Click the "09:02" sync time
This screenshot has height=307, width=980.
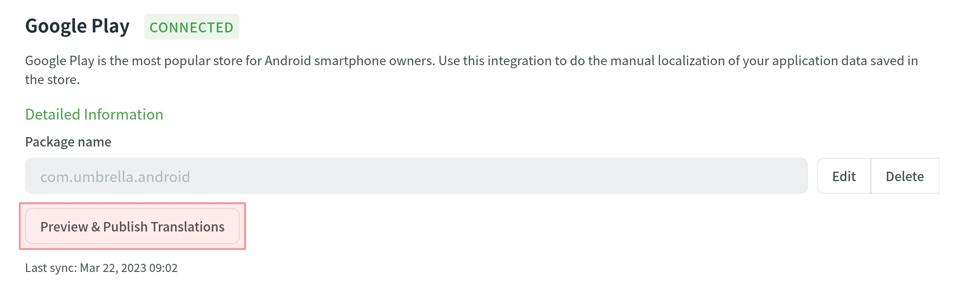point(163,268)
